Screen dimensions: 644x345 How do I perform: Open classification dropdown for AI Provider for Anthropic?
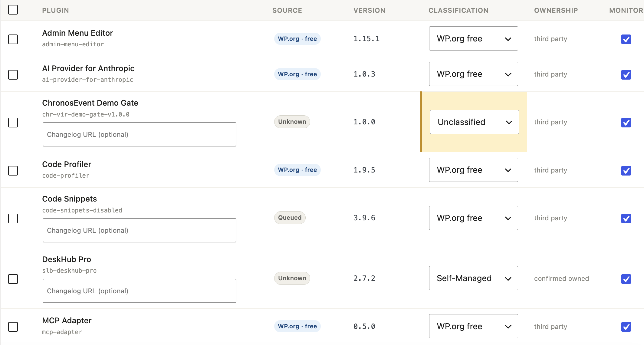pyautogui.click(x=473, y=74)
